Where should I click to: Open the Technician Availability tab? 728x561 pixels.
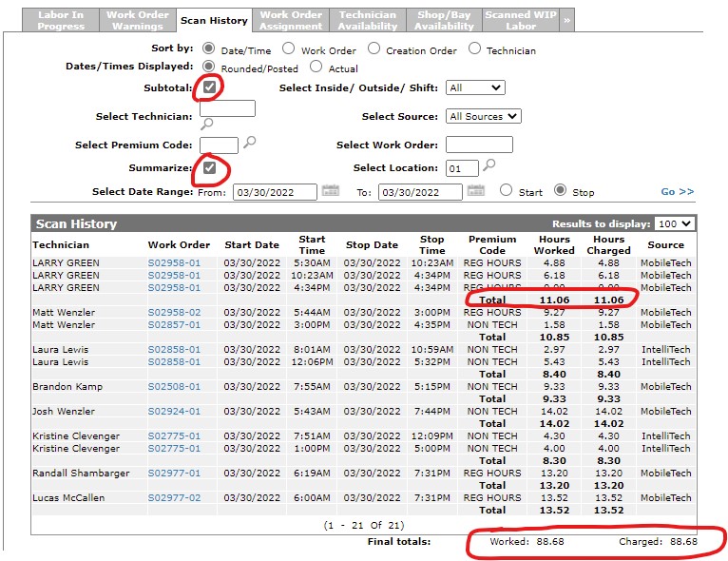point(368,20)
